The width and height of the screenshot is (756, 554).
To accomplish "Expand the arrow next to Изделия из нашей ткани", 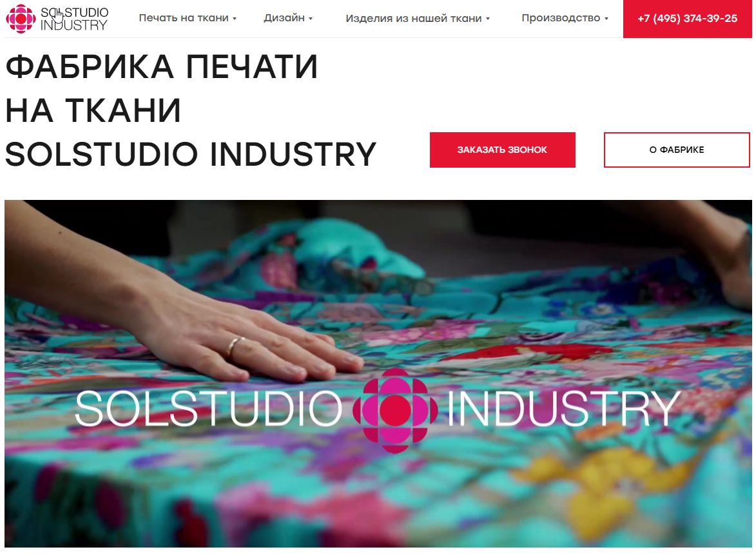I will click(488, 19).
